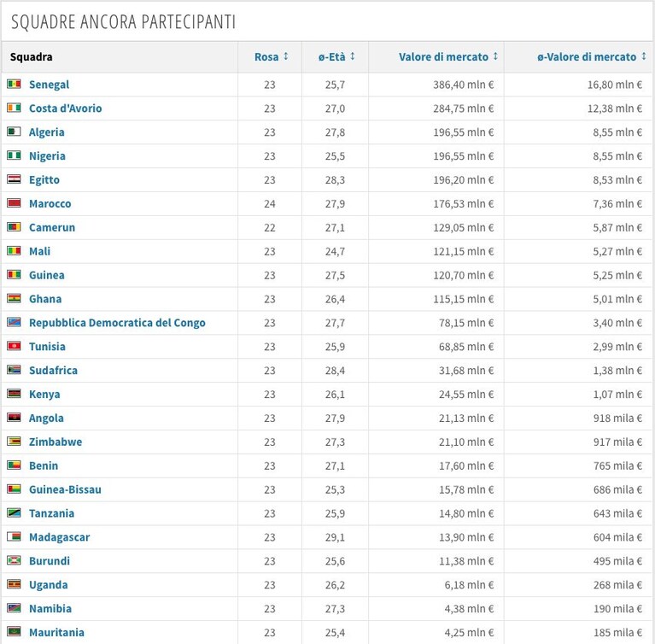The height and width of the screenshot is (644, 655).
Task: Click the Squadra column header
Action: tap(32, 57)
